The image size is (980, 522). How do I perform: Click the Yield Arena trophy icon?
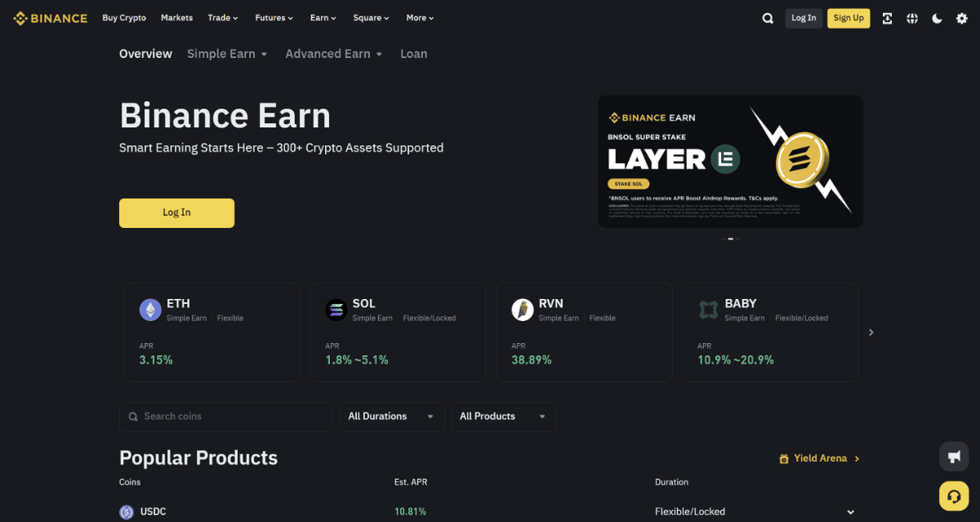pyautogui.click(x=784, y=458)
